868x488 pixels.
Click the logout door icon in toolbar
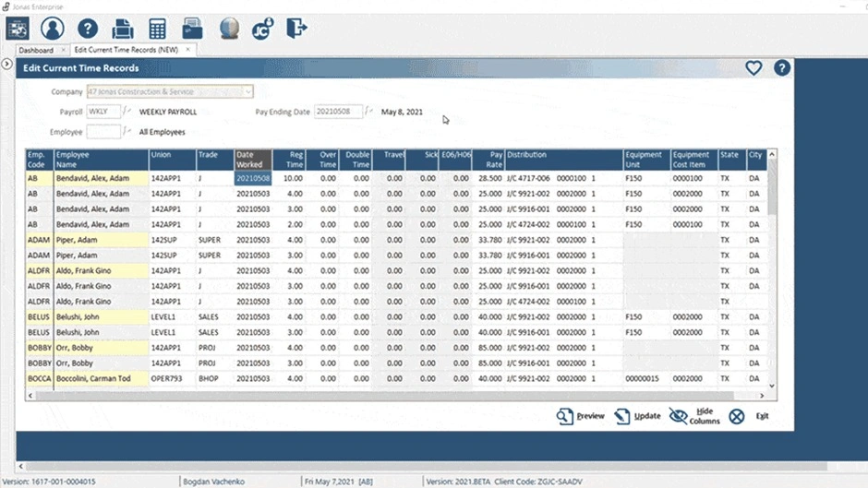[x=295, y=29]
